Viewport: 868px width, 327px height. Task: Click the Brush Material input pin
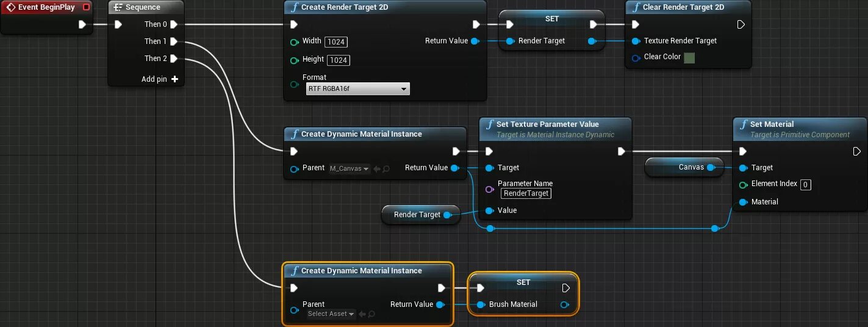pyautogui.click(x=481, y=304)
